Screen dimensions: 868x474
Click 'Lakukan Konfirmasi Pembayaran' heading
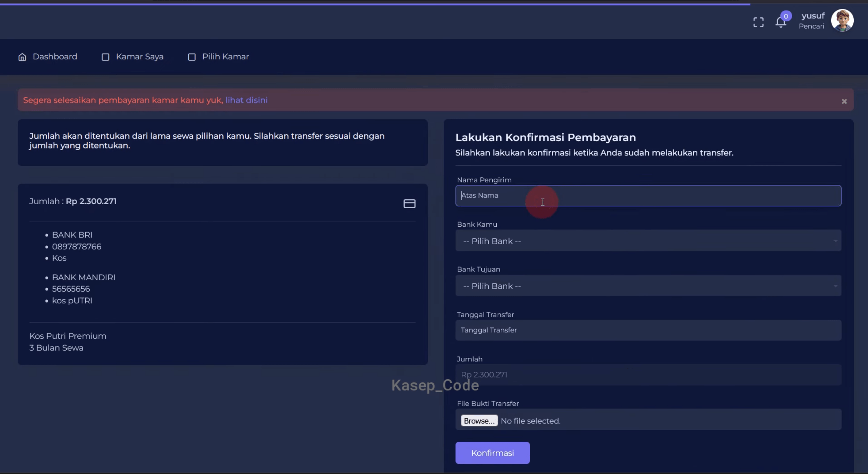tap(545, 137)
